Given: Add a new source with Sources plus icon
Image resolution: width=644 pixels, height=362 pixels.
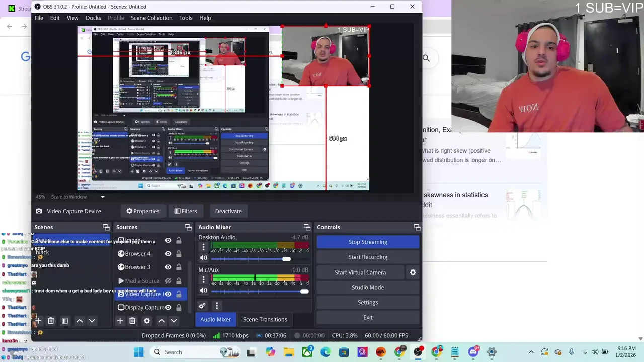Looking at the screenshot, I should click(x=120, y=321).
